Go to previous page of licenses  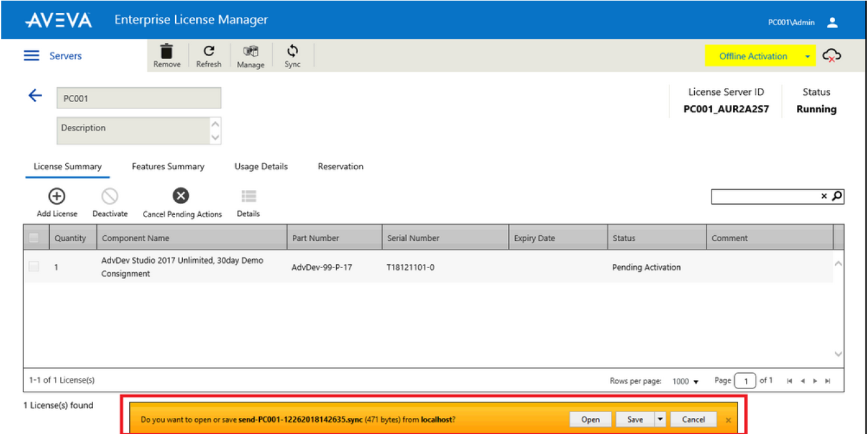pyautogui.click(x=802, y=381)
